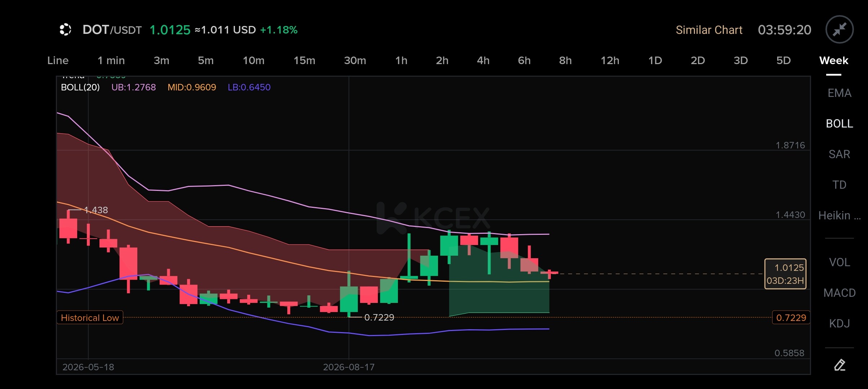Click the UB:1.2768 value

pos(133,87)
